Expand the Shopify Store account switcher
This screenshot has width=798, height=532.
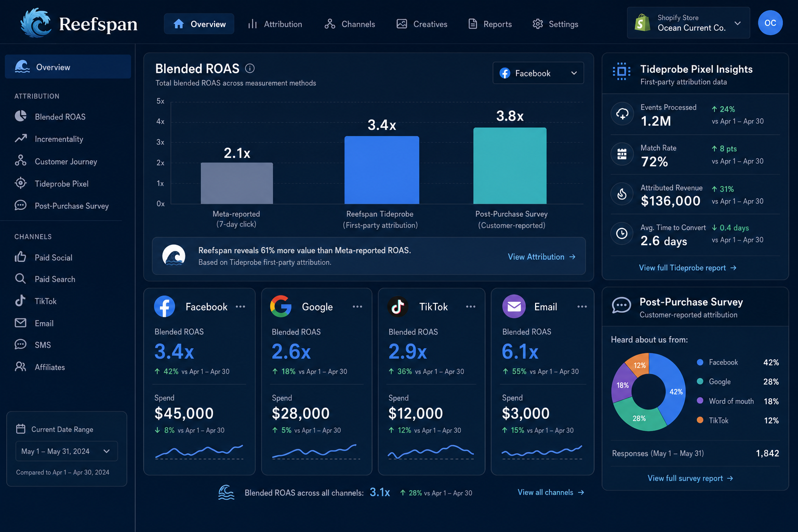[688, 23]
